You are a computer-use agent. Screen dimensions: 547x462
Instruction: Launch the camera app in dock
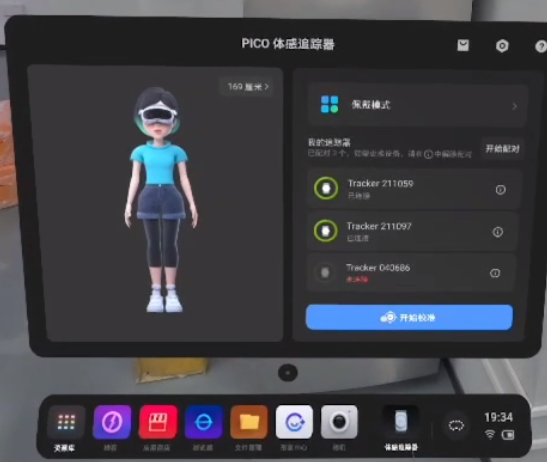click(339, 422)
